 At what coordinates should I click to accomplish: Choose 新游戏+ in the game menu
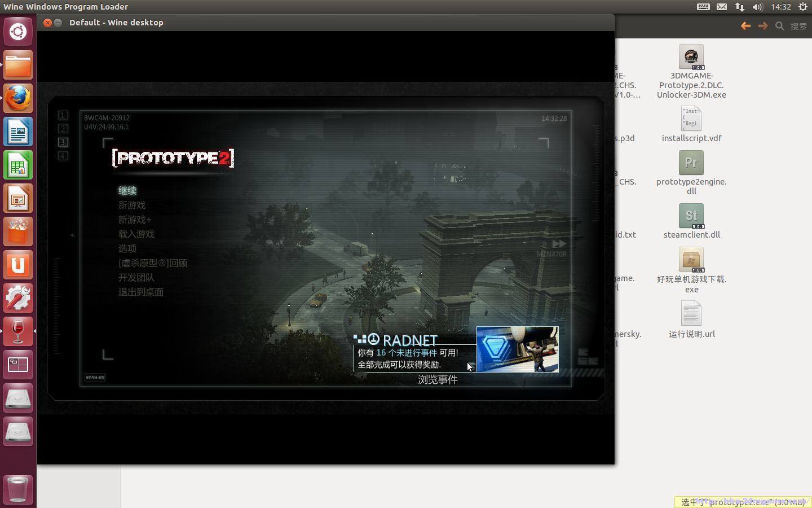pos(135,220)
